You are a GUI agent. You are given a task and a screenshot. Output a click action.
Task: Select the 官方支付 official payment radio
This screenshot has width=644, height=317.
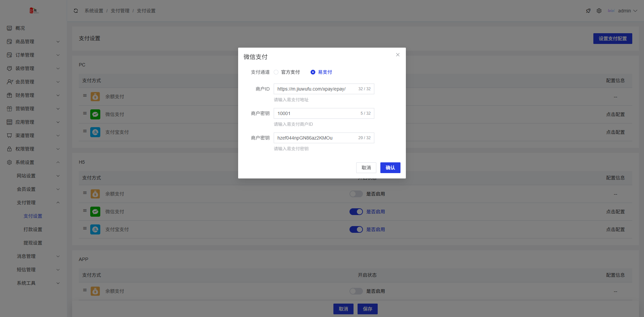pyautogui.click(x=276, y=72)
